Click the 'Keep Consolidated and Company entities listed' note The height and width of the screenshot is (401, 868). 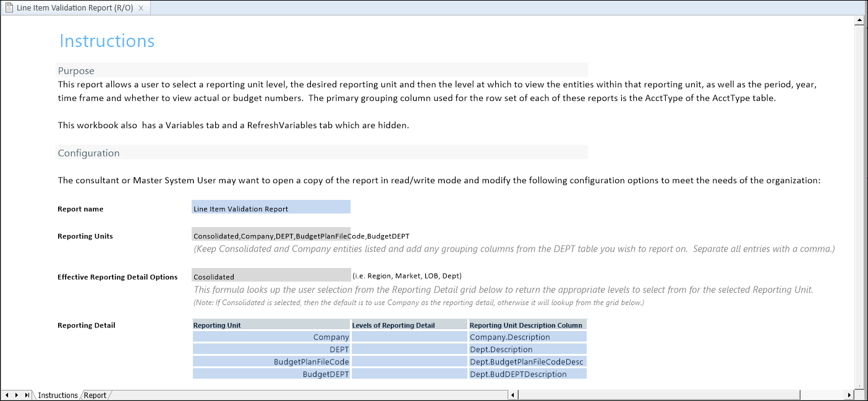(515, 249)
